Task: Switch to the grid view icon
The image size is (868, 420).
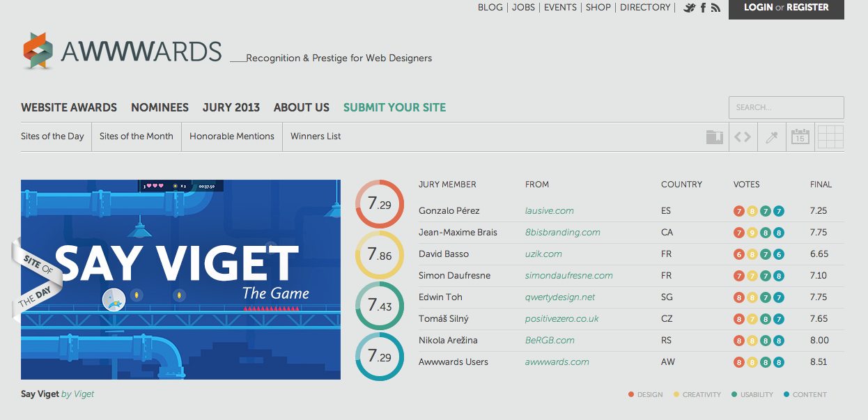Action: (x=830, y=137)
